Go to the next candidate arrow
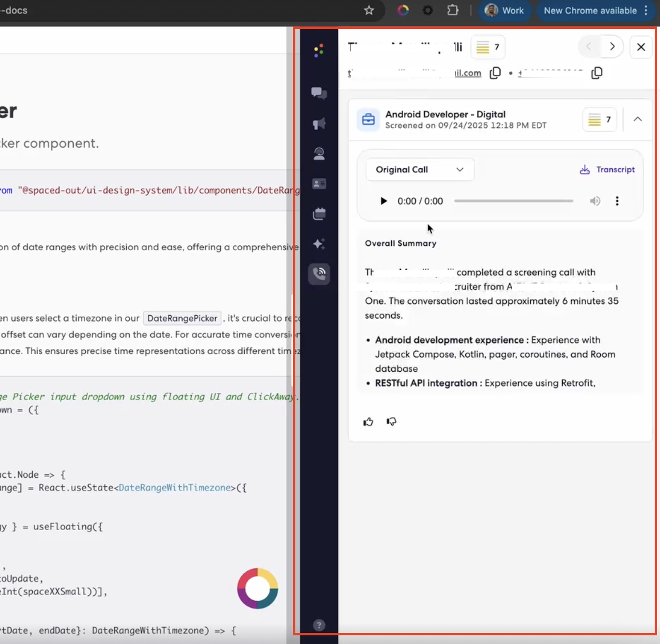This screenshot has height=644, width=660. [612, 47]
